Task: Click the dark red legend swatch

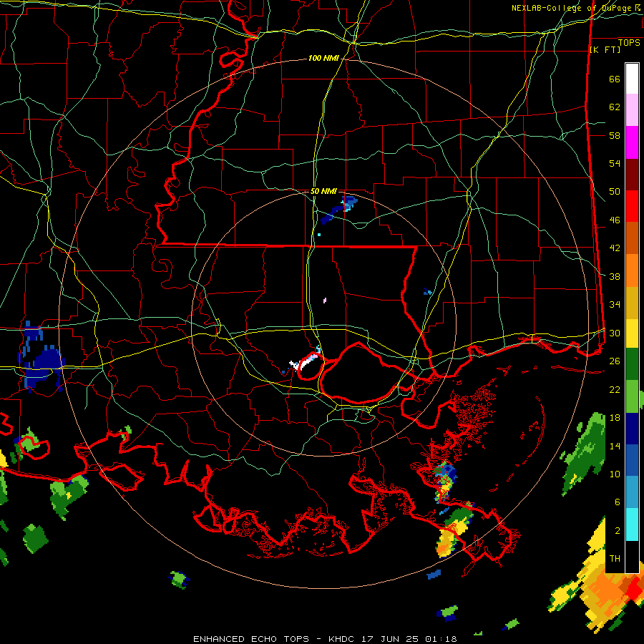Action: (x=632, y=175)
